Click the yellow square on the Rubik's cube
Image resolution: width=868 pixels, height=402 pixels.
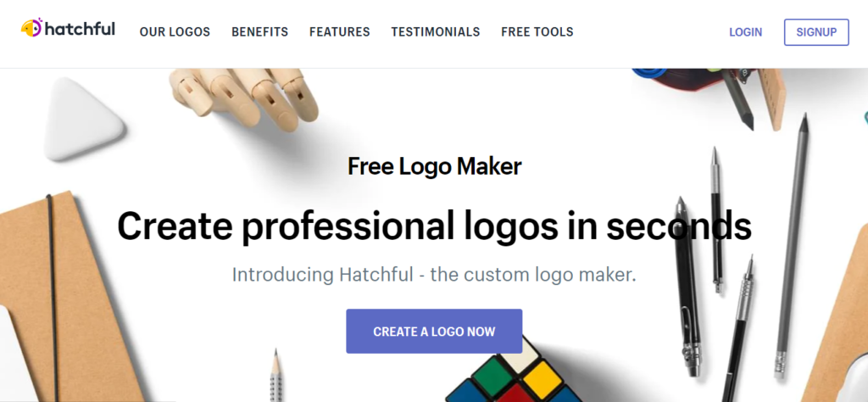pyautogui.click(x=542, y=379)
